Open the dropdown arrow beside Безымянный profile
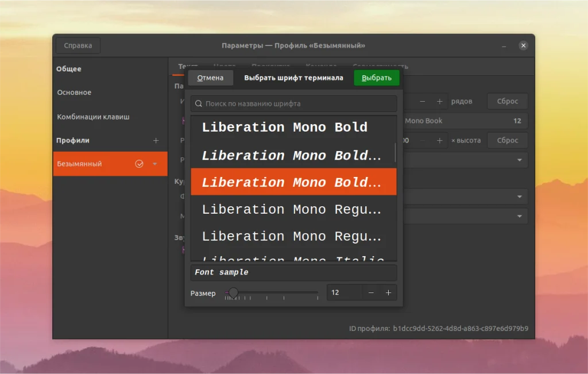The height and width of the screenshot is (374, 588). pyautogui.click(x=154, y=163)
